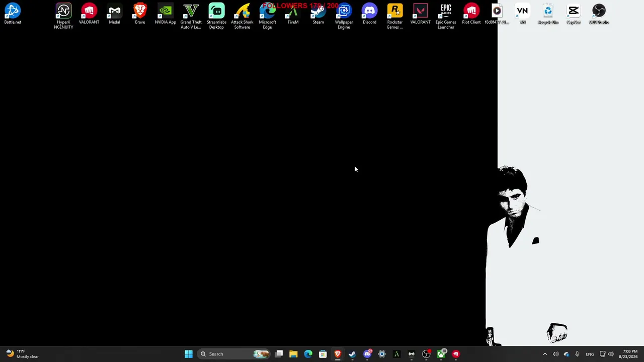Select the Attack Shark Software icon

click(242, 16)
